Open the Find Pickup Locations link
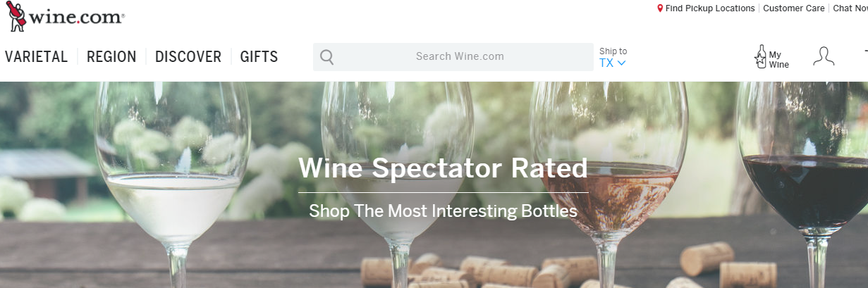Screen dimensions: 868x288 [710, 8]
